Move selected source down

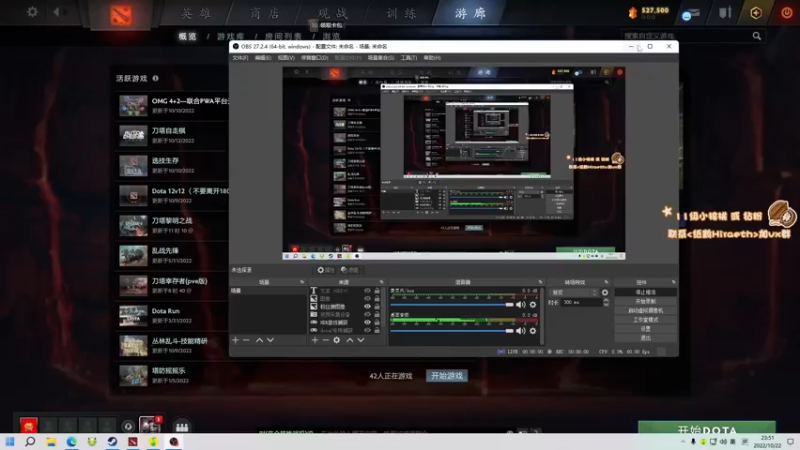361,340
